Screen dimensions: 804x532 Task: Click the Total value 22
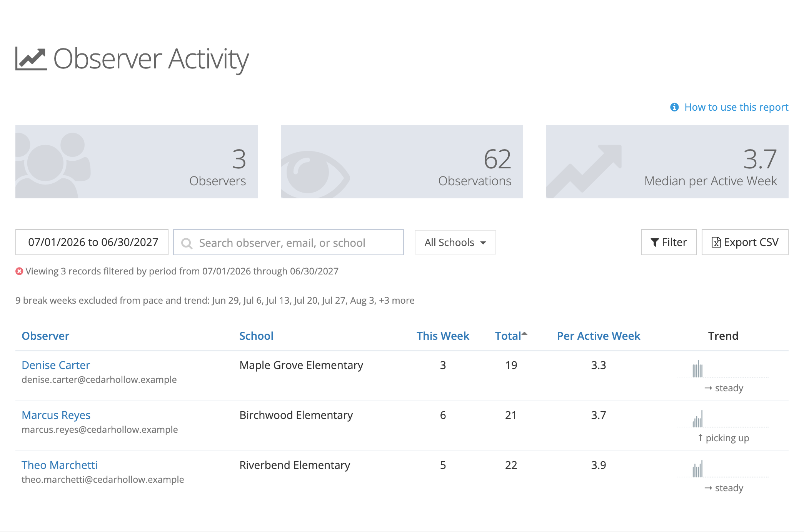click(511, 465)
